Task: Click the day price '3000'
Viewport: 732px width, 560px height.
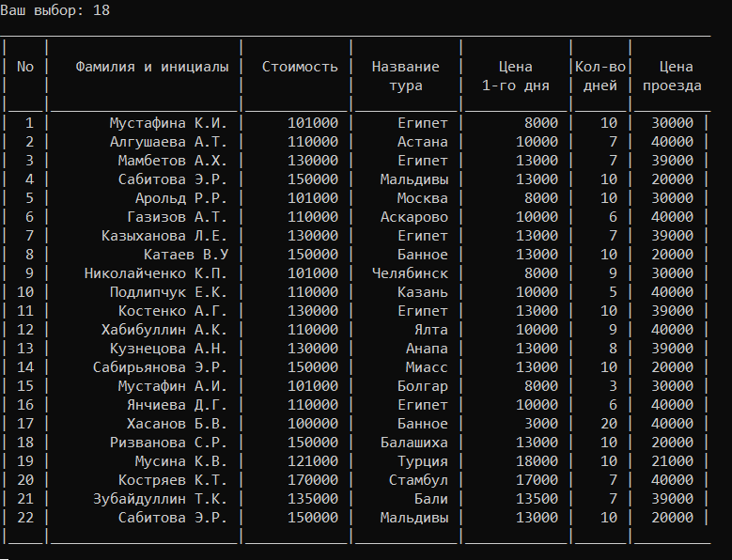Action: (541, 424)
